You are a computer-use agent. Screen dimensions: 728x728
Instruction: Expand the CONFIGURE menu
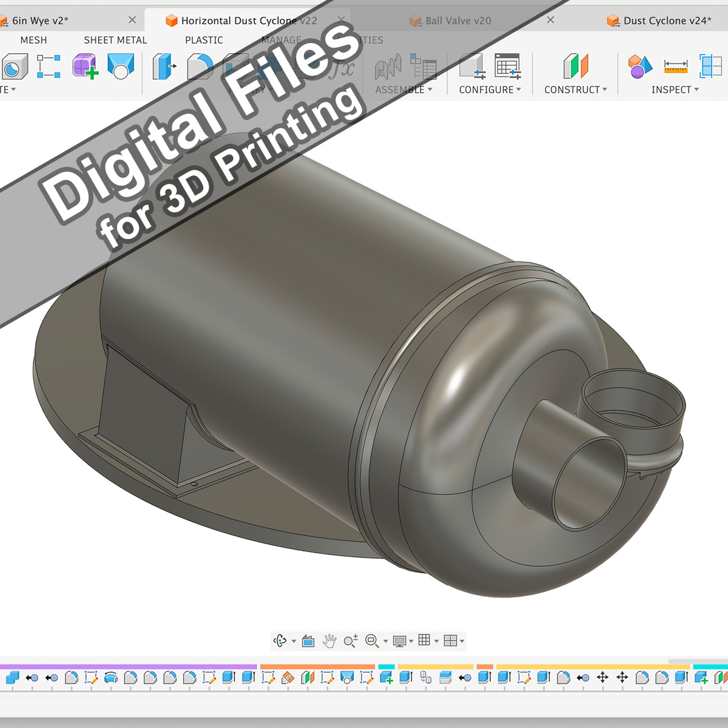click(x=490, y=90)
